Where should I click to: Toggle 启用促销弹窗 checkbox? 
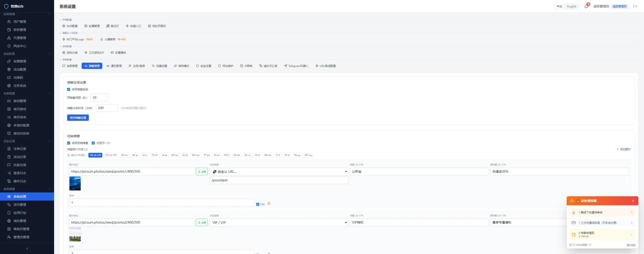click(69, 143)
